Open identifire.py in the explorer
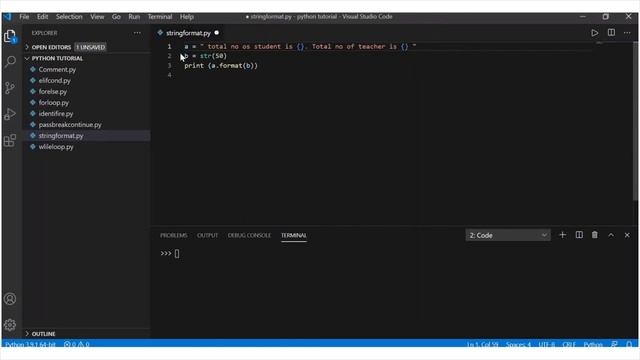This screenshot has width=640, height=360. pyautogui.click(x=56, y=114)
